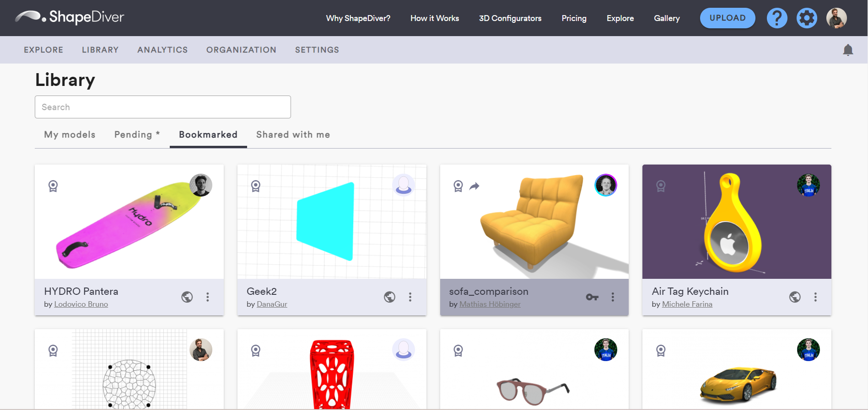Click the share arrow on sofa_comparison card
868x410 pixels.
(x=474, y=186)
